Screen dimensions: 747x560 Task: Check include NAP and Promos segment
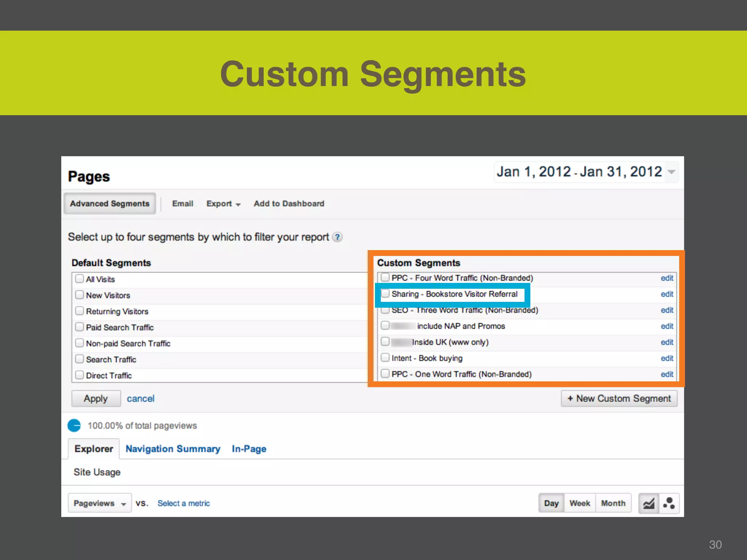(x=385, y=326)
